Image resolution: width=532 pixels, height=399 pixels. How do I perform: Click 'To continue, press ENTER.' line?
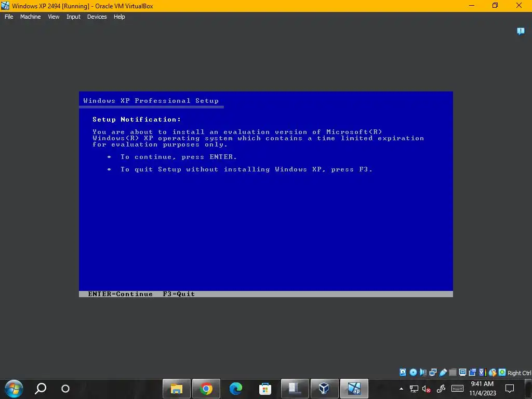(x=179, y=157)
